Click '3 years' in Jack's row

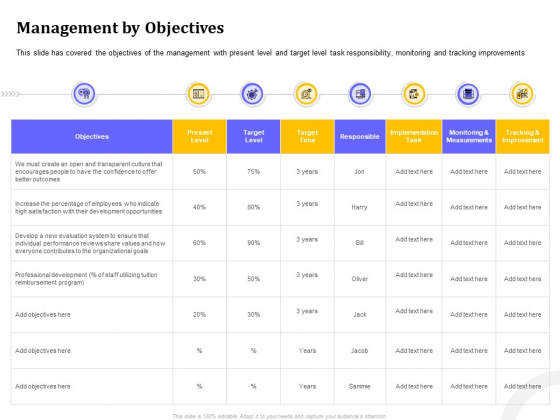[x=307, y=311]
